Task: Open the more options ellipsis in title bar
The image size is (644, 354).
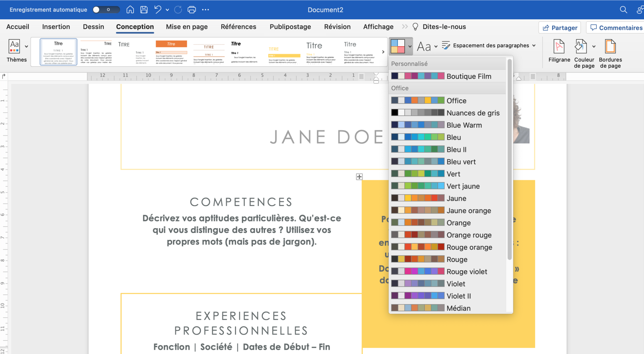Action: (x=205, y=10)
